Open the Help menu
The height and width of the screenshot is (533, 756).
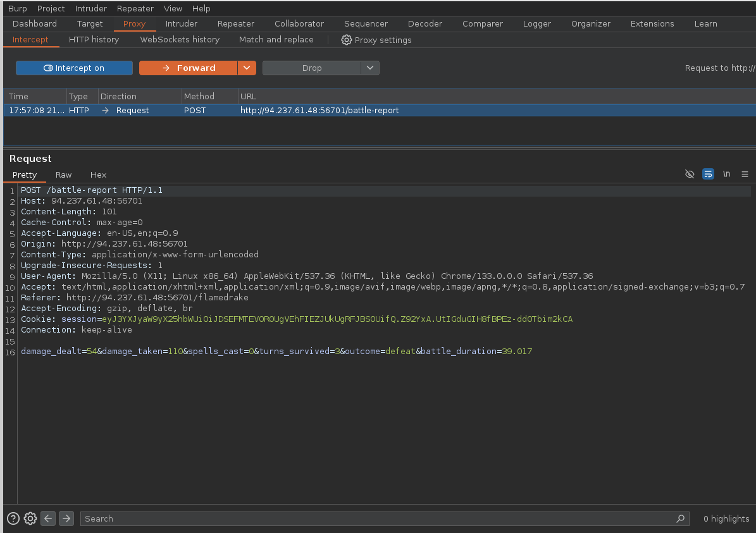click(201, 8)
